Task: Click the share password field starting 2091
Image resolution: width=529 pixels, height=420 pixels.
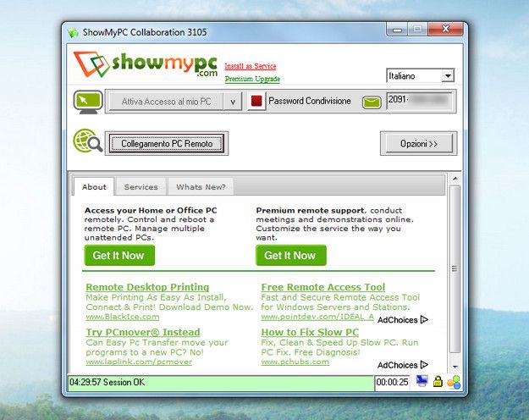Action: click(419, 101)
